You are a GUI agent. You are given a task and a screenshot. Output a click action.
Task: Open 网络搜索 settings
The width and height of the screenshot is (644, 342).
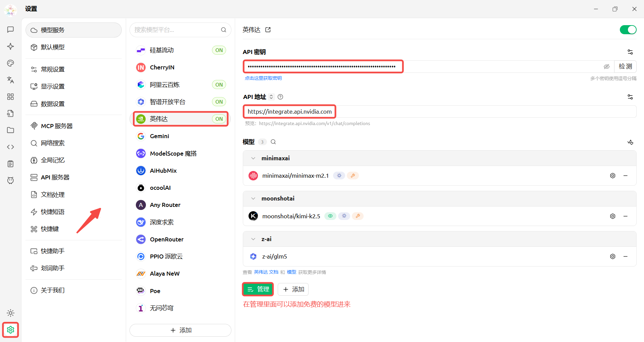[73, 143]
